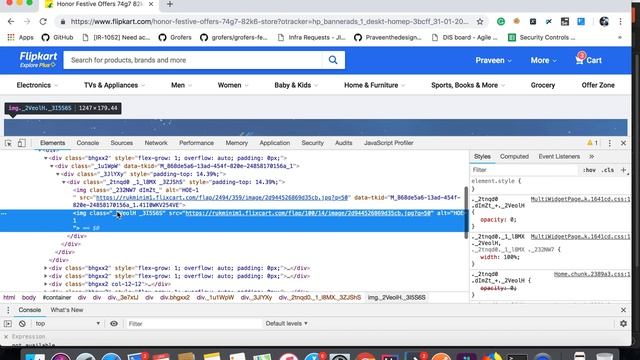This screenshot has width=640, height=360.
Task: Create a live expression with the eye icon
Action: coord(114,324)
